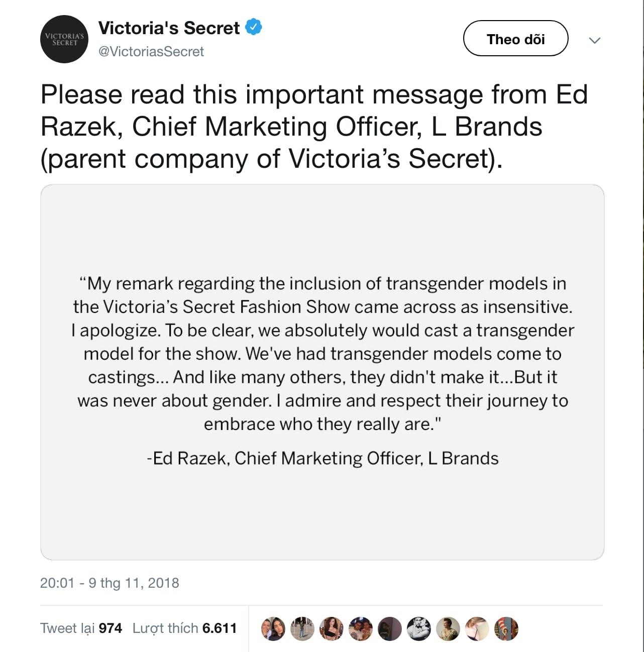Open the @VictoriasSecret handle link
This screenshot has height=652, width=644.
click(x=151, y=52)
